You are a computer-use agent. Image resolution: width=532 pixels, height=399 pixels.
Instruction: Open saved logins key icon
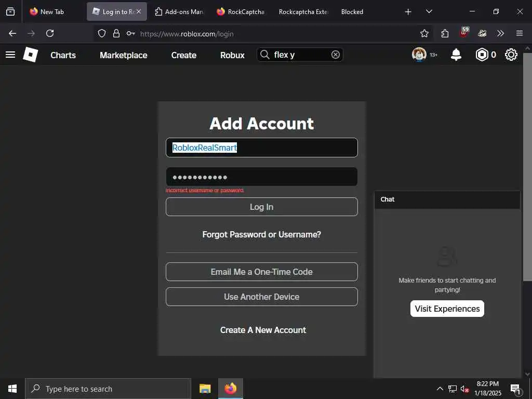click(x=130, y=33)
